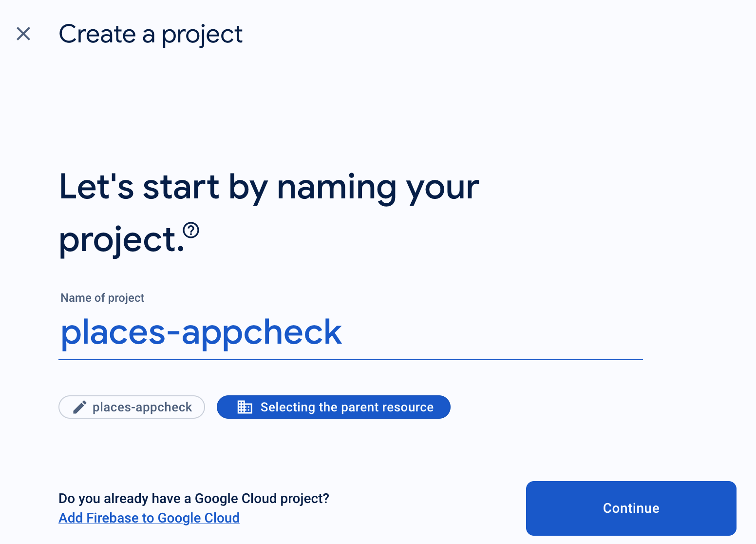Click the word project in the page title
Screen dimensions: 756x544
pos(202,35)
